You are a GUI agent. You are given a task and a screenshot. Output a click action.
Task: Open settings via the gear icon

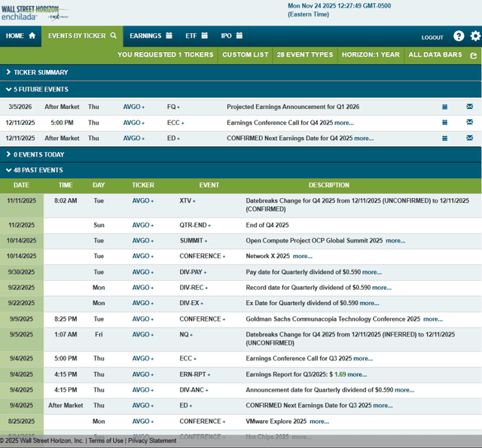tap(474, 36)
